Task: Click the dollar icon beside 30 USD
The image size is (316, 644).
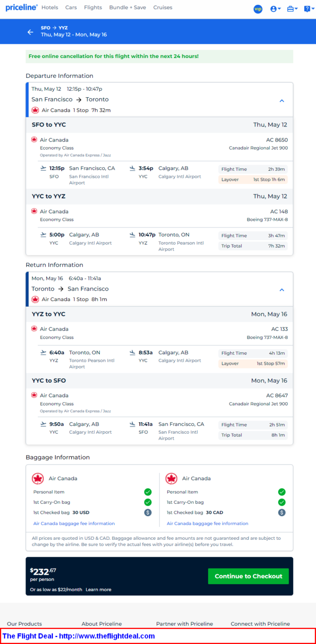Action: 148,512
